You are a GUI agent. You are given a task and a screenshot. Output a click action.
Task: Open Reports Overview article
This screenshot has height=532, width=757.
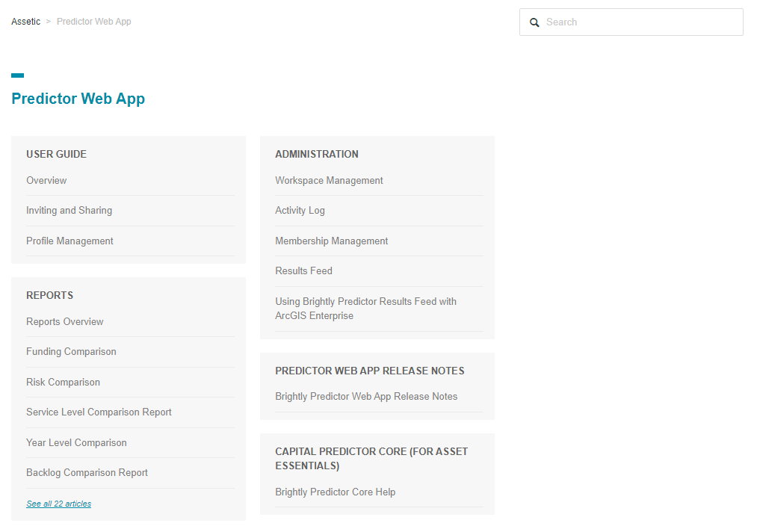65,321
